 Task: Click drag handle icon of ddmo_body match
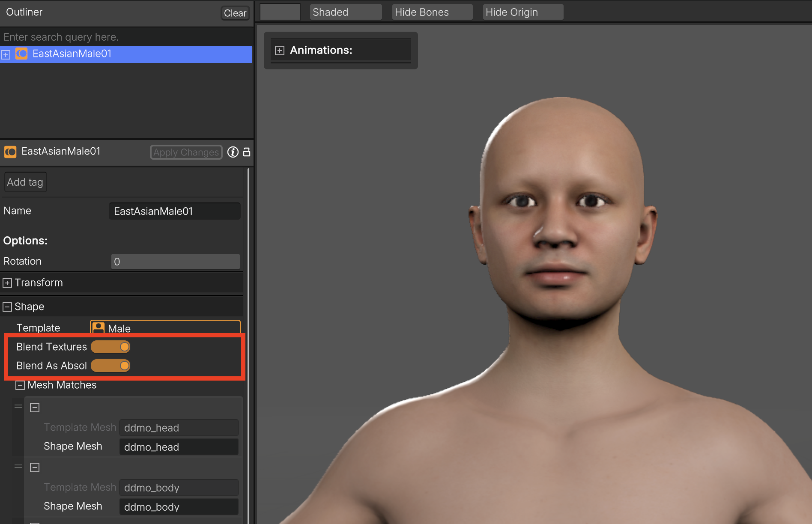tap(18, 466)
